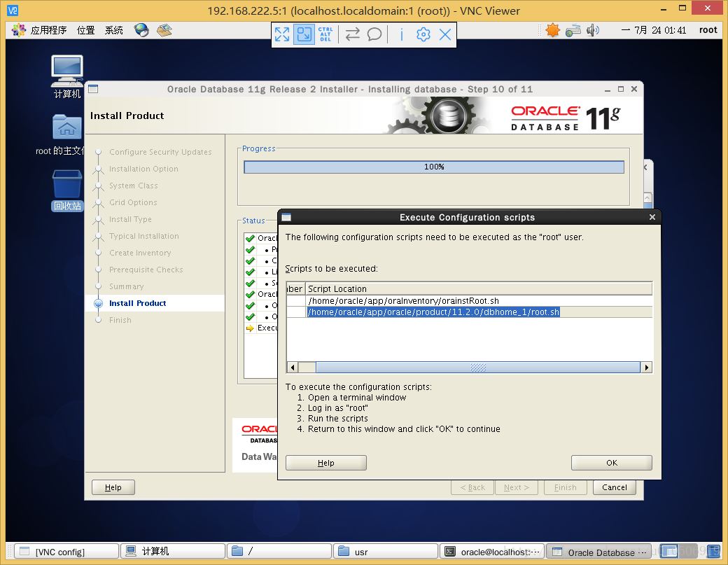Switch to Oracle Database taskbar window
728x565 pixels.
point(598,551)
